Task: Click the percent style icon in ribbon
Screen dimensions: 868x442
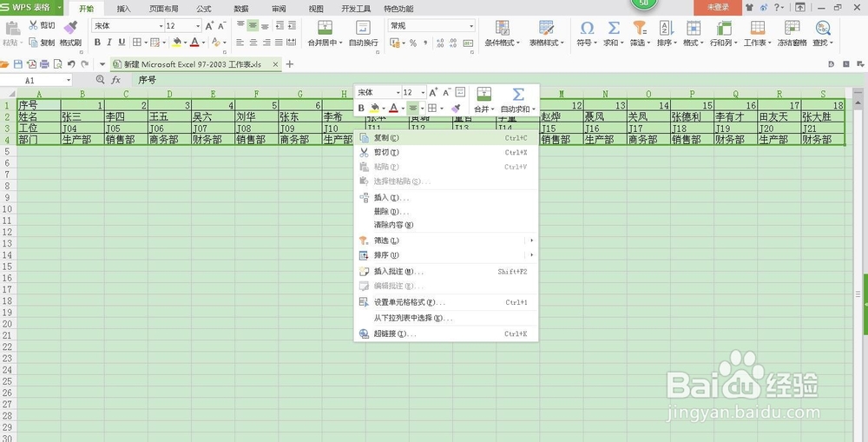Action: (x=413, y=43)
